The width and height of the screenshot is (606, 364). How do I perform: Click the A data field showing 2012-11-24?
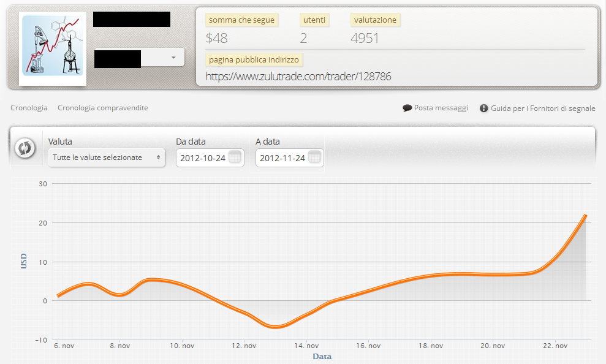(289, 157)
